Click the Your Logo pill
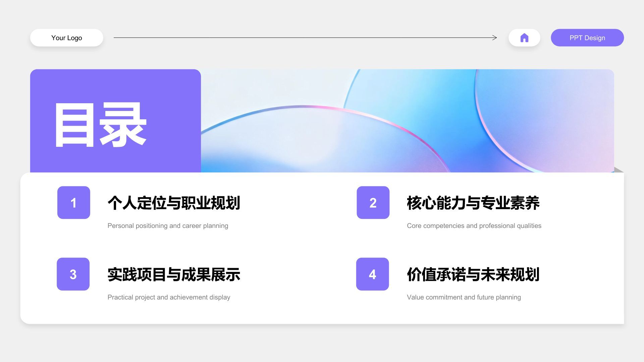The image size is (644, 362). [x=66, y=38]
